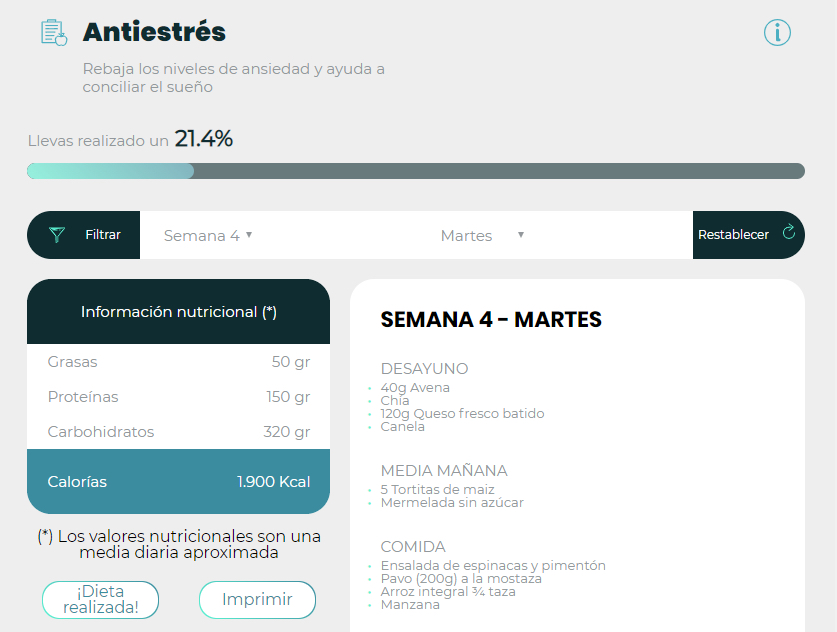Image resolution: width=837 pixels, height=632 pixels.
Task: Click the Mermelada sin azúcar item
Action: click(x=452, y=502)
